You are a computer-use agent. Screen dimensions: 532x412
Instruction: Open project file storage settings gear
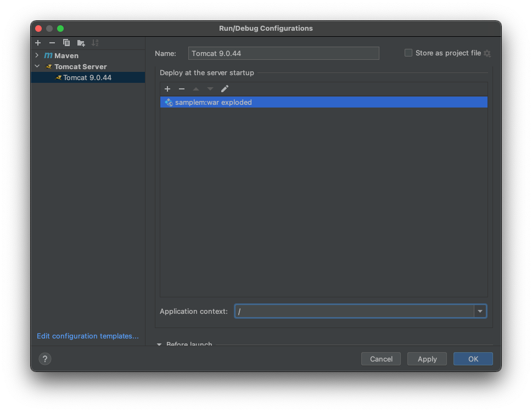(487, 53)
